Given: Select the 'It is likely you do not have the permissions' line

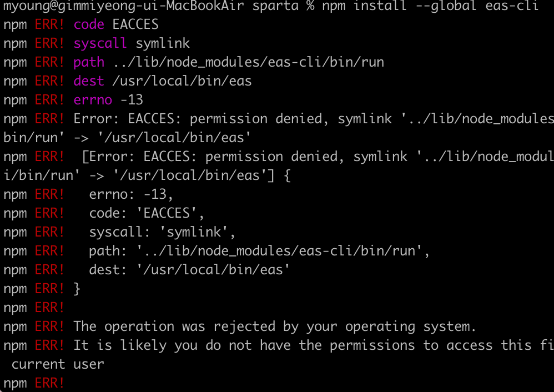Looking at the screenshot, I should (x=279, y=345).
